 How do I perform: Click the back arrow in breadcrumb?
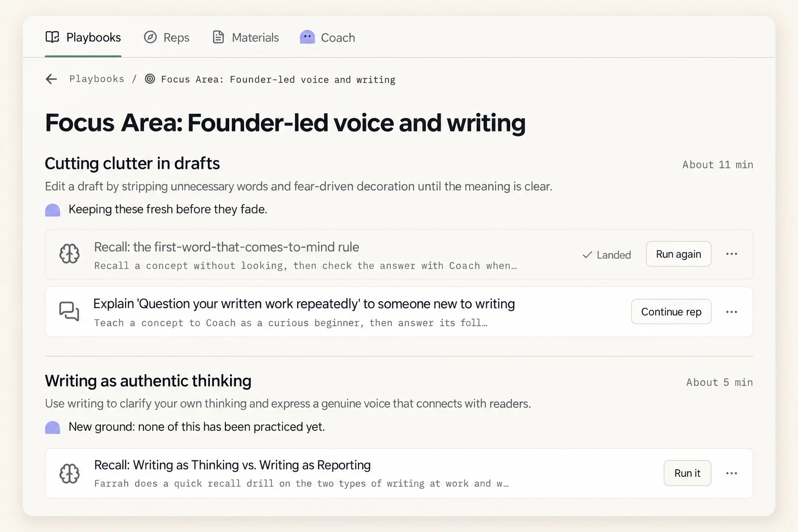click(51, 79)
